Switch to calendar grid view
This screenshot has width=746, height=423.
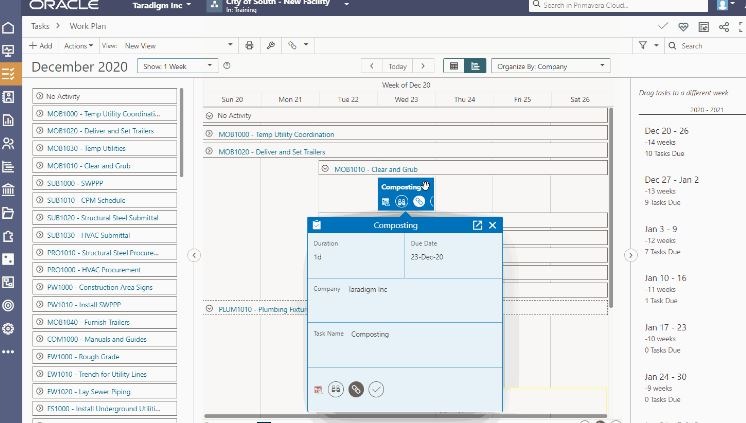pos(454,66)
